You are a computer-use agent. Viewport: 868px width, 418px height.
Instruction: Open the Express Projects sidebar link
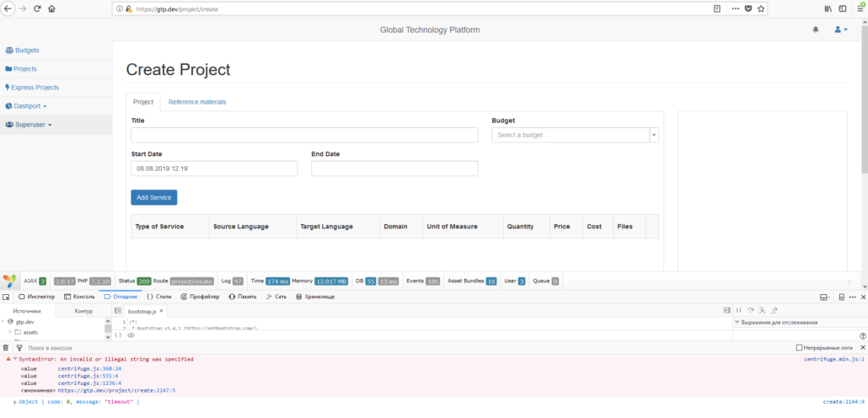tap(35, 88)
